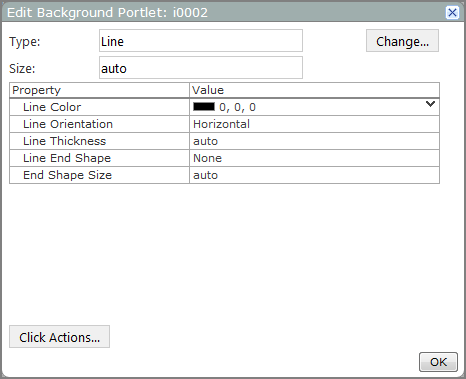The width and height of the screenshot is (466, 379).
Task: Expand the Line Color dropdown arrow
Action: (430, 104)
